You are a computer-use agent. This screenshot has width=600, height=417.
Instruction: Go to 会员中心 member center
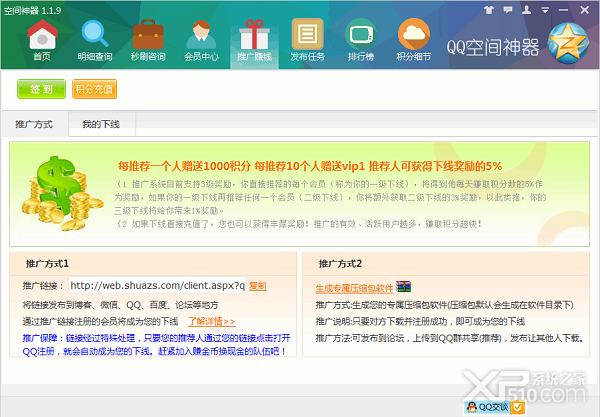coord(201,41)
